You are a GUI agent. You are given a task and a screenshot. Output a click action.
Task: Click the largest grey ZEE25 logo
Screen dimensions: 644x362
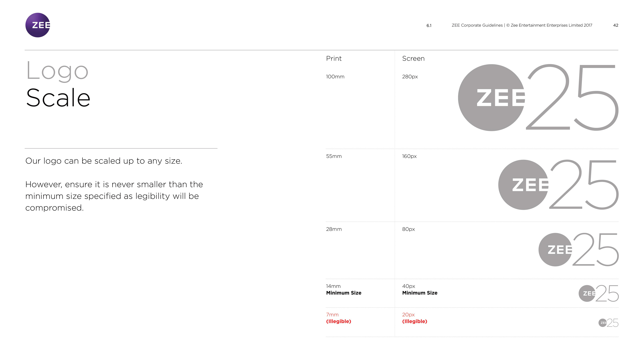coord(538,98)
